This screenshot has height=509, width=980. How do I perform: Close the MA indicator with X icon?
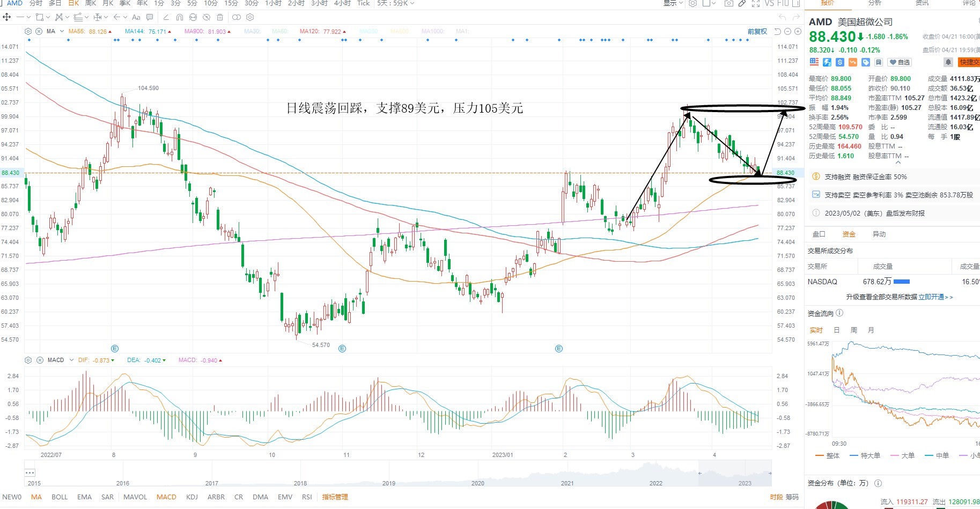39,32
